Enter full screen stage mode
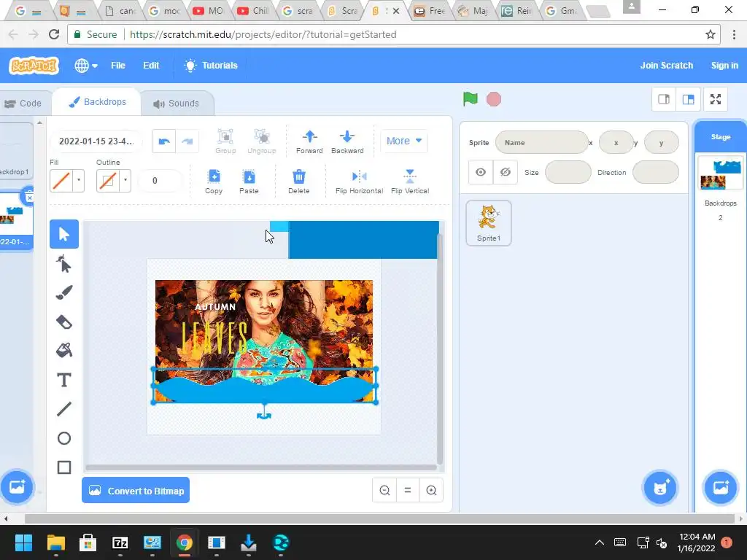 [x=716, y=99]
